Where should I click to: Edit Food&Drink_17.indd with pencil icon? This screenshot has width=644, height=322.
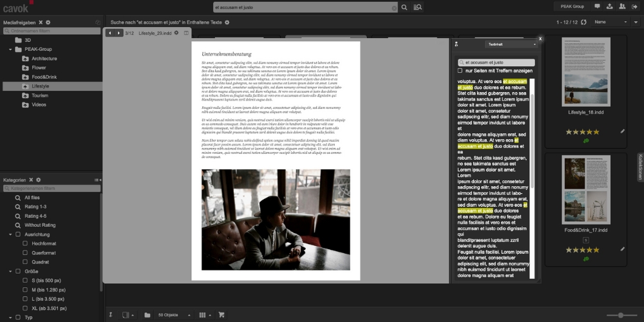pyautogui.click(x=623, y=249)
